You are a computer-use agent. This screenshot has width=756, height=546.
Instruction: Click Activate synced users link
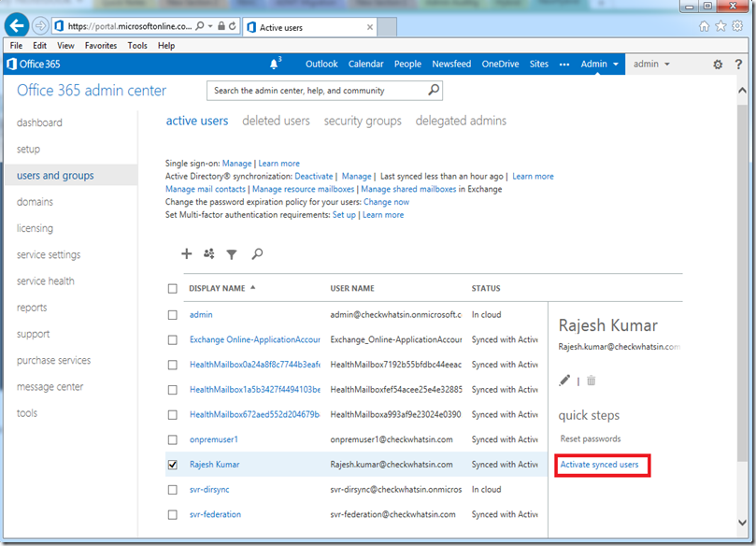point(599,465)
